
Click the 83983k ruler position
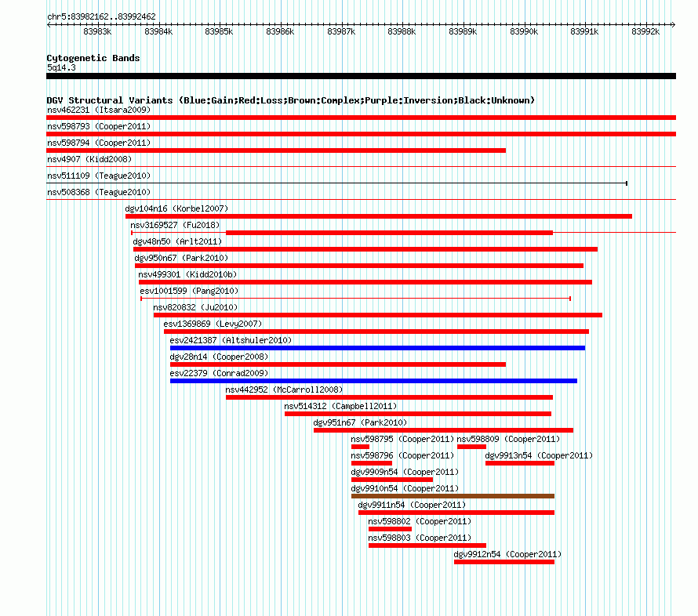click(97, 31)
